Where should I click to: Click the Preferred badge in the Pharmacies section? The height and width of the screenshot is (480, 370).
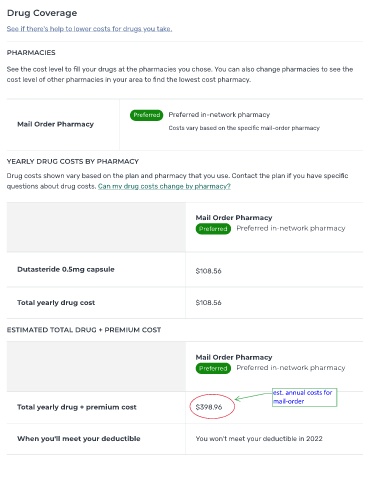pos(146,115)
